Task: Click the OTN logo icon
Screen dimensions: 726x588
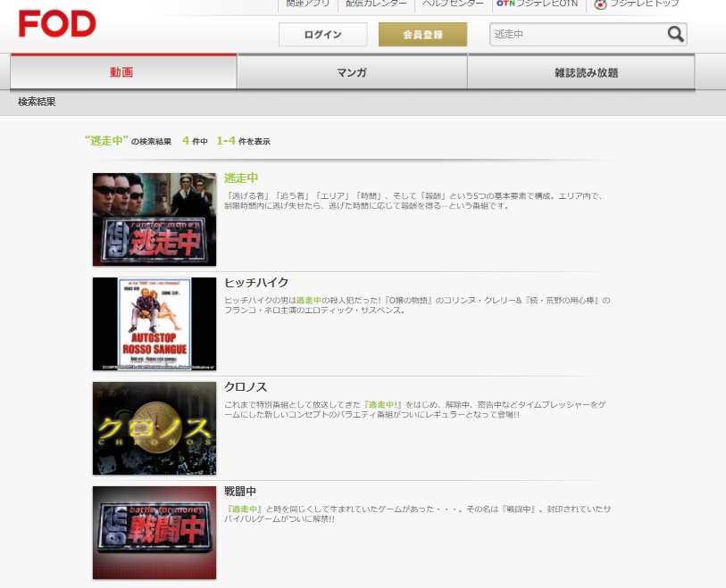Action: point(505,4)
